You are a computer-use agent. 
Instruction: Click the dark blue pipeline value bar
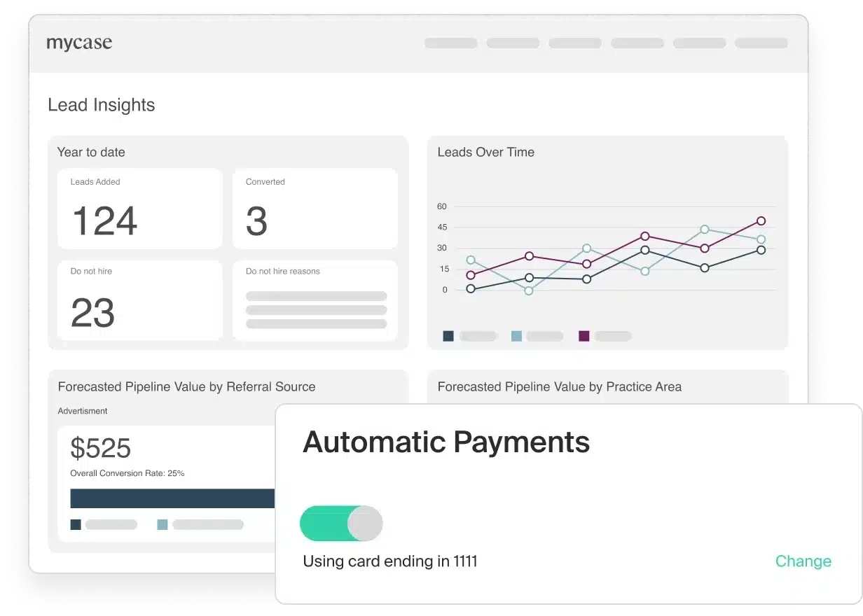tap(172, 498)
